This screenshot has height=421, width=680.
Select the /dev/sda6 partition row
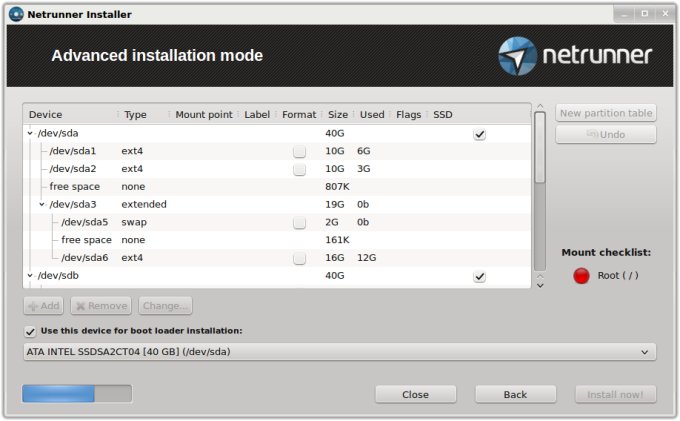[x=278, y=258]
